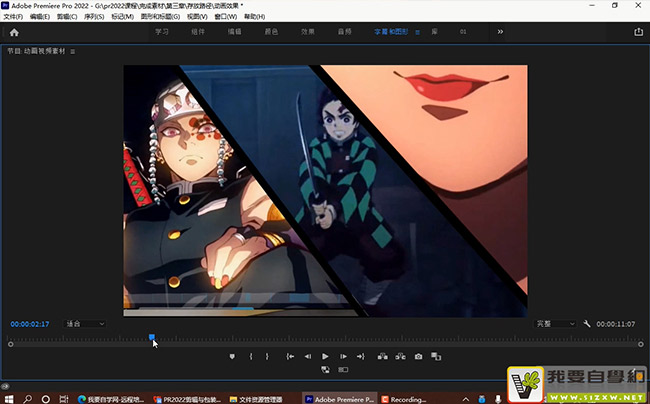Screen dimensions: 650x404
Task: Open the playback resolution 完整 dropdown
Action: tap(555, 324)
